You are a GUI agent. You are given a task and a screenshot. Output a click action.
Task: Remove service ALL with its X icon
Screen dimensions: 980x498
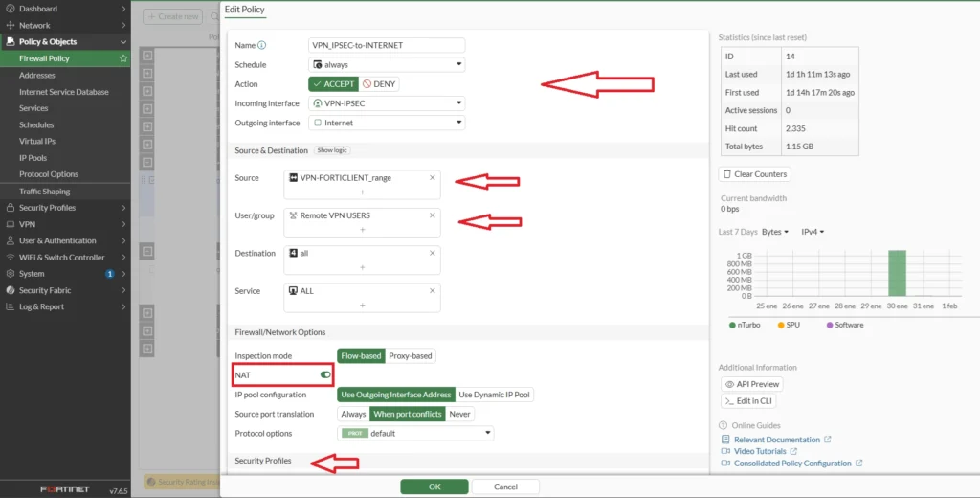coord(432,291)
